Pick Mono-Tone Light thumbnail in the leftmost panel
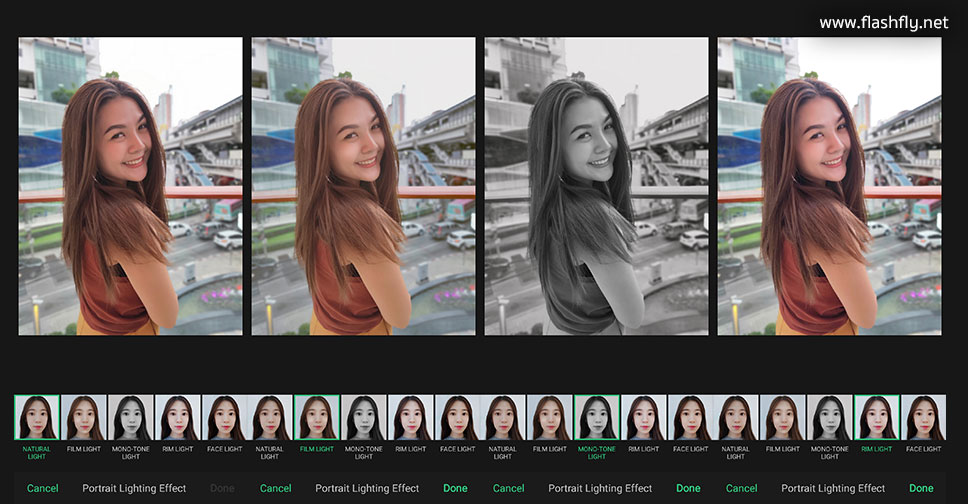968x504 pixels. point(131,418)
